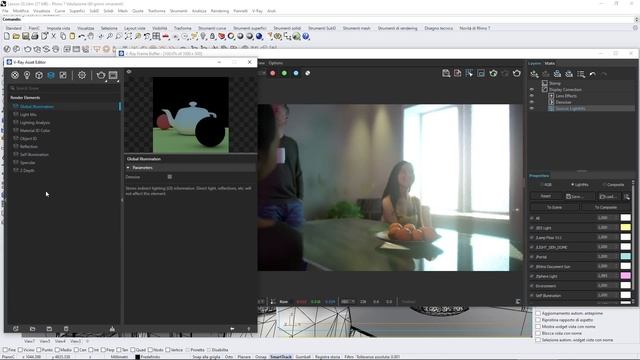The image size is (640, 360).
Task: Expand the Lens Effects layer plus icon
Action: click(x=551, y=96)
